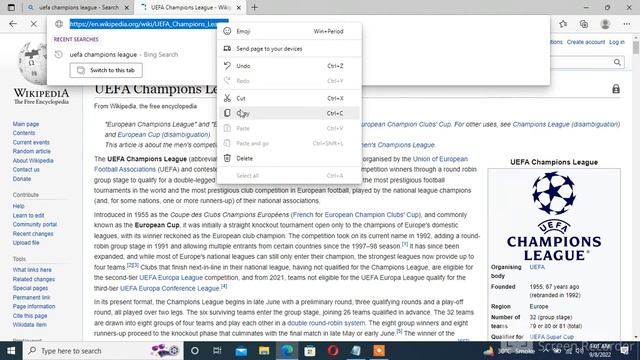
Task: Select the uefa champions league recent search
Action: 123,54
